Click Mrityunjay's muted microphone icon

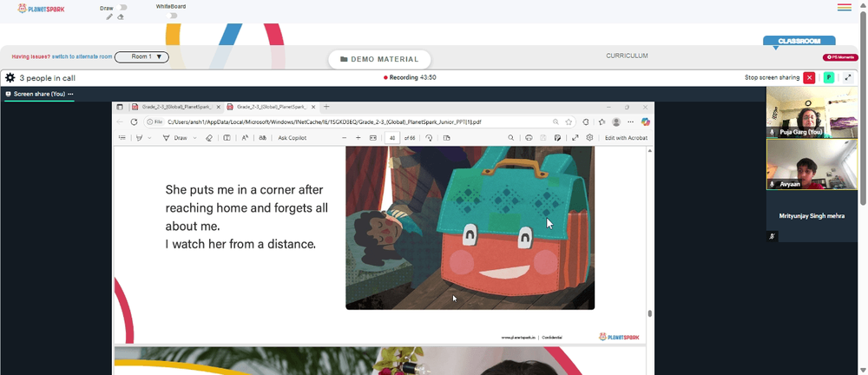tap(773, 236)
